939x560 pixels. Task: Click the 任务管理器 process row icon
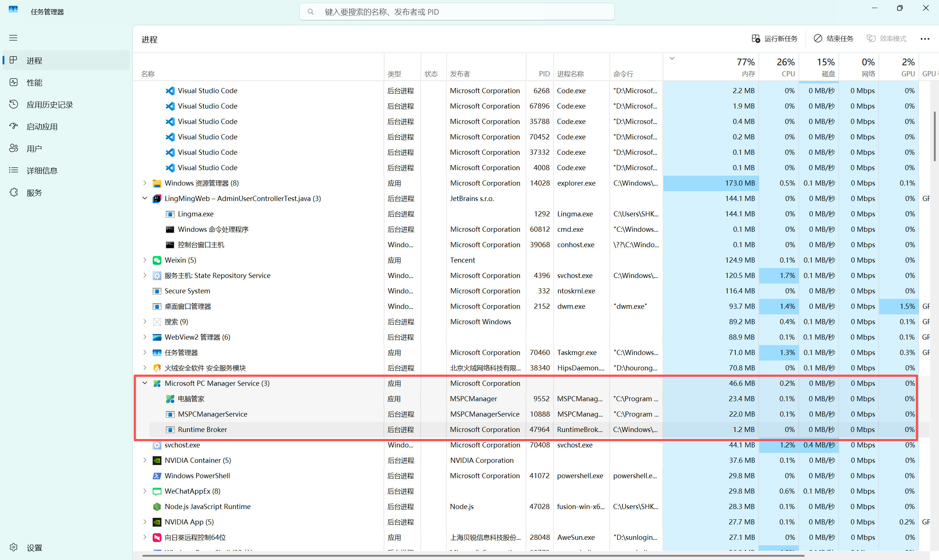coord(157,353)
